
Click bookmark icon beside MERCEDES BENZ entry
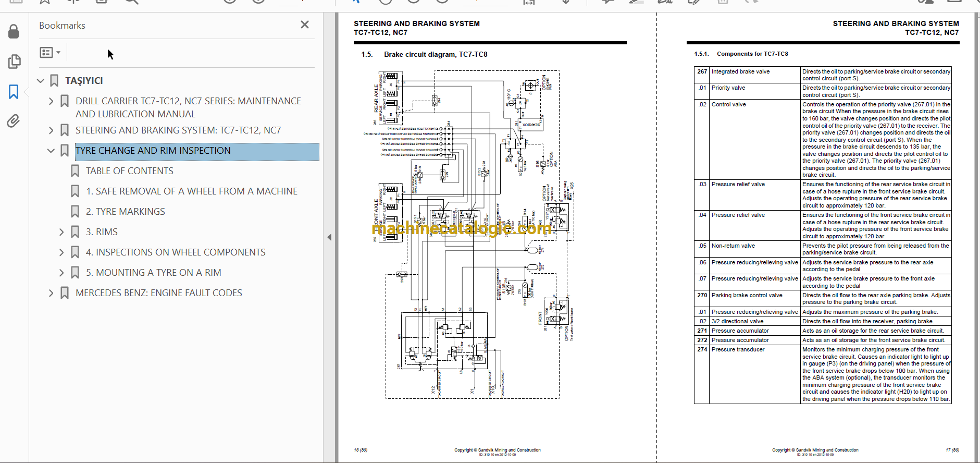65,293
